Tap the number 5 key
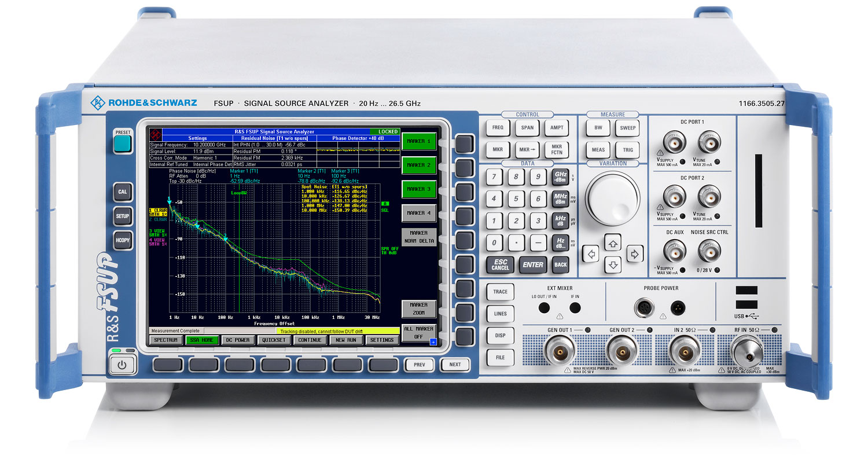 (516, 199)
